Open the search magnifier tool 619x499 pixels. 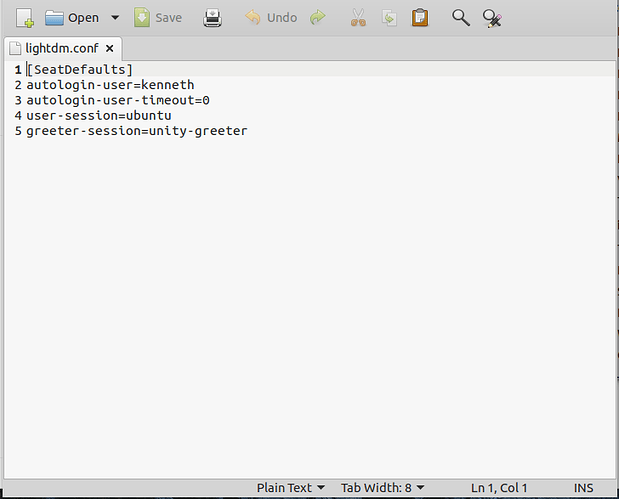pyautogui.click(x=460, y=17)
